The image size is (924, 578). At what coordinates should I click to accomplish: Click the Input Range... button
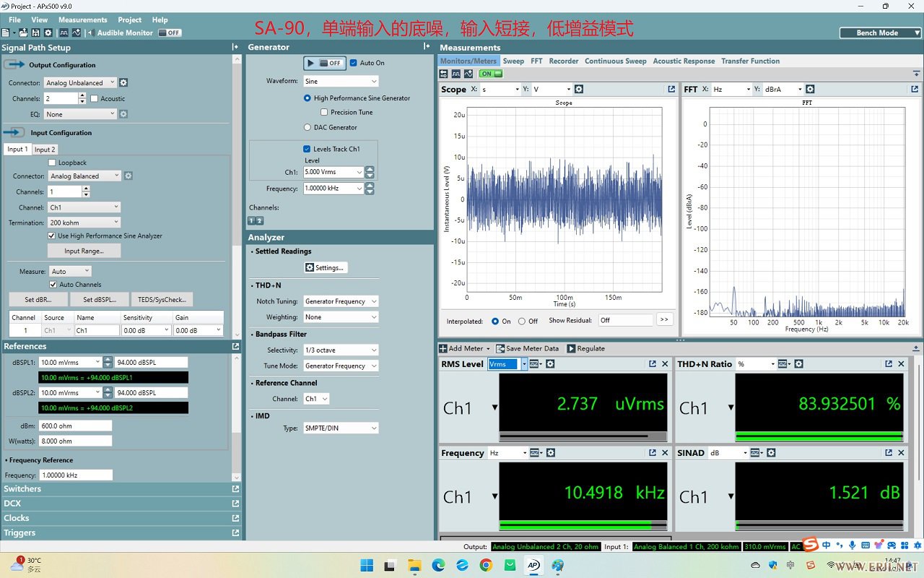point(84,251)
